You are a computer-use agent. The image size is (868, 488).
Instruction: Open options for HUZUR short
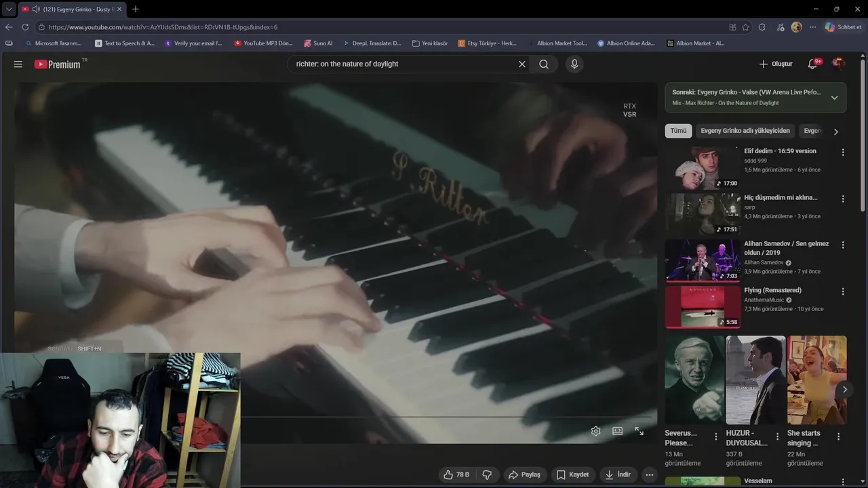[x=777, y=436]
